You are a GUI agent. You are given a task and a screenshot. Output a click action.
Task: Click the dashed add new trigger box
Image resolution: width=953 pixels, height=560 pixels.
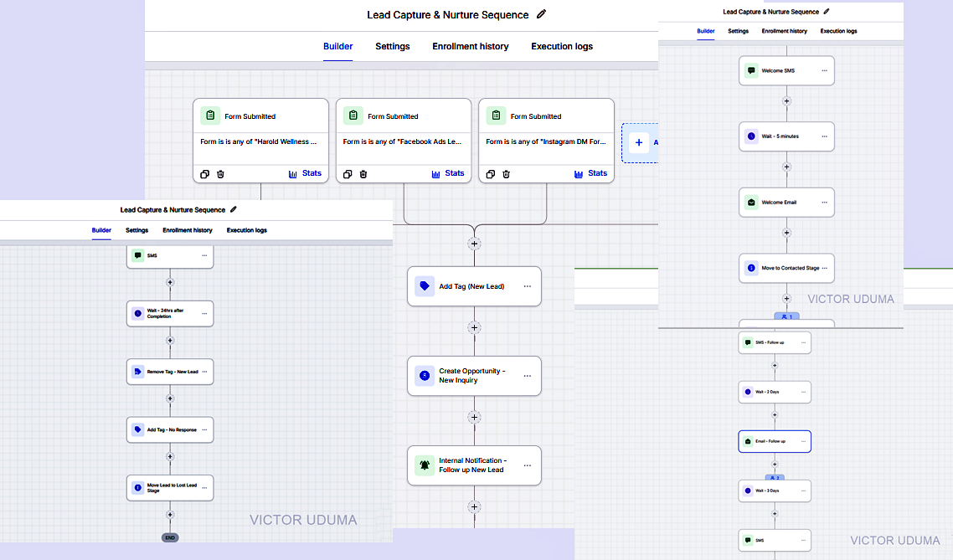coord(640,143)
